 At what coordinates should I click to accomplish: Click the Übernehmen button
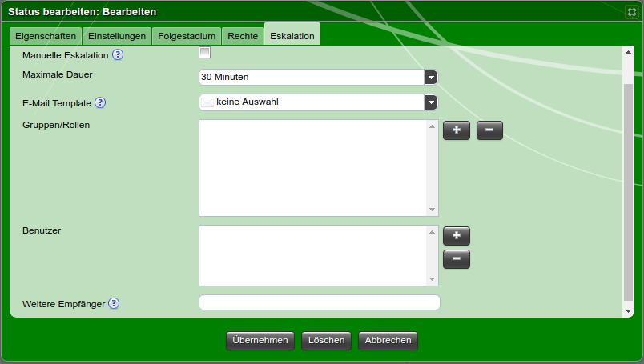pyautogui.click(x=260, y=341)
